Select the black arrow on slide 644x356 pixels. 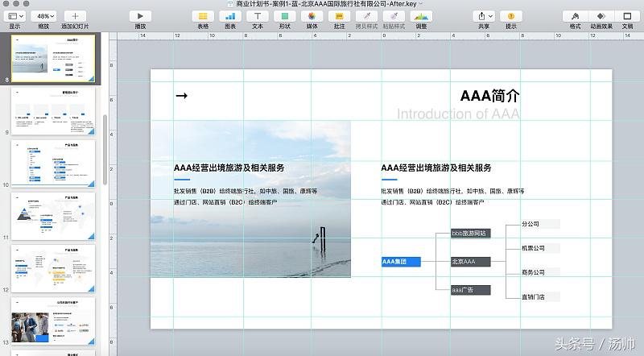point(182,96)
